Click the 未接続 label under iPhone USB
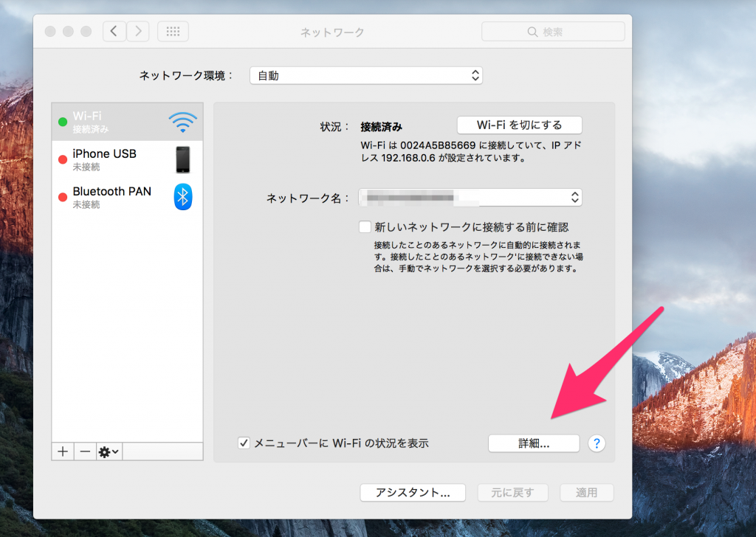The image size is (756, 537). (86, 167)
